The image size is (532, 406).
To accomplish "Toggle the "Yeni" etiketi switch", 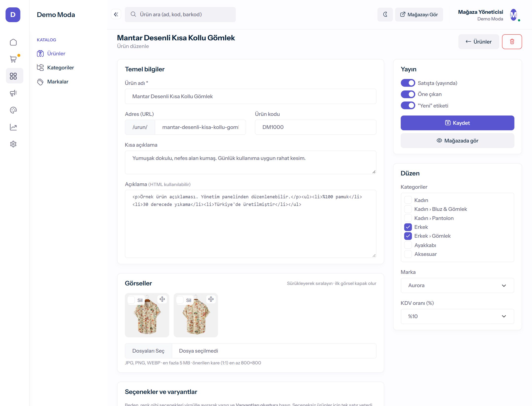I will 408,105.
